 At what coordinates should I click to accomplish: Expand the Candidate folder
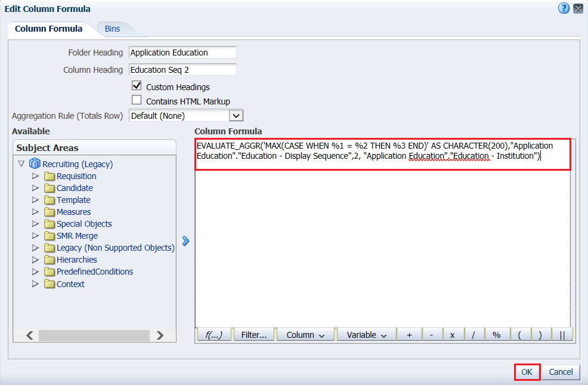click(35, 188)
